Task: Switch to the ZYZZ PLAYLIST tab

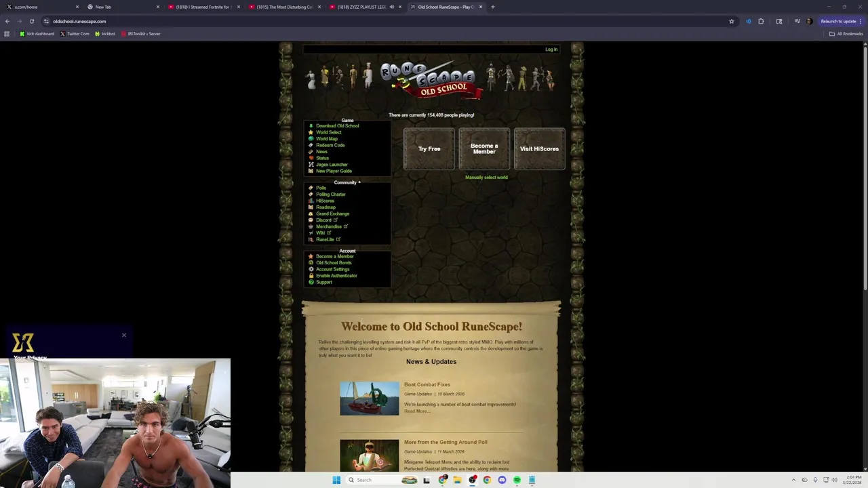Action: pyautogui.click(x=364, y=7)
